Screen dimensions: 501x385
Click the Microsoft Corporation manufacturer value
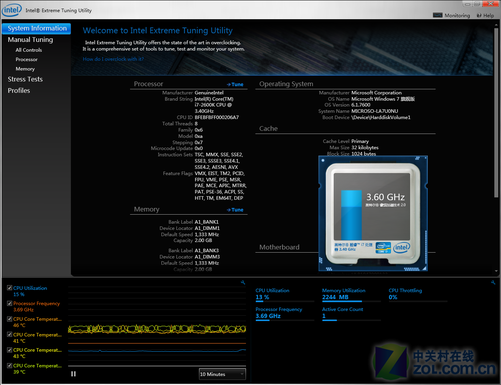[x=376, y=93]
